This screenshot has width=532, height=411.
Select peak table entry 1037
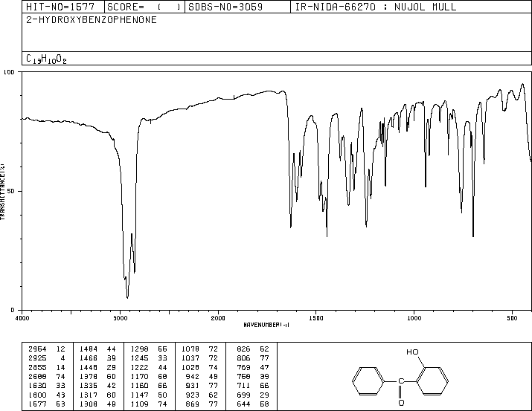[190, 358]
